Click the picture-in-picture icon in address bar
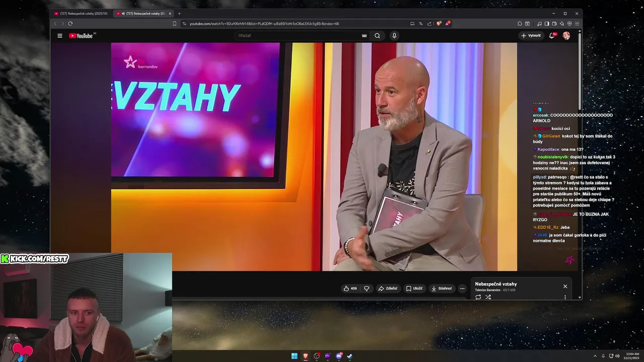The width and height of the screenshot is (644, 362). [412, 24]
